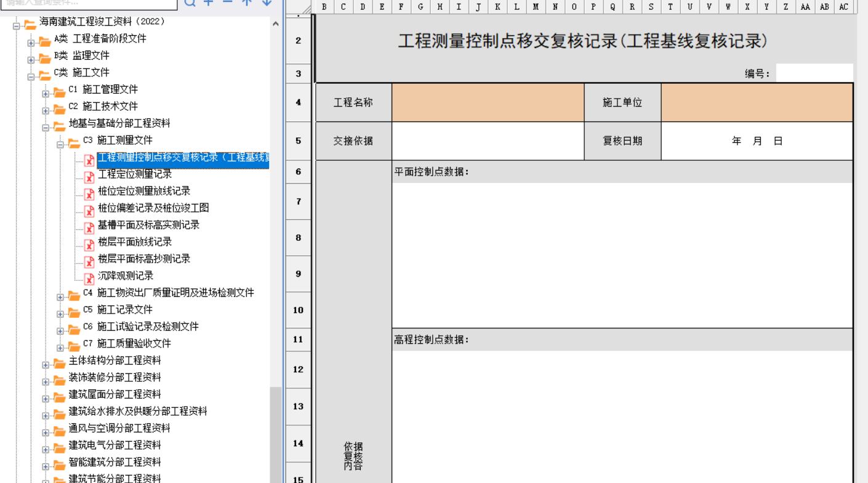Expand the C5 施工记录文件 node
This screenshot has width=868, height=483.
[x=60, y=314]
